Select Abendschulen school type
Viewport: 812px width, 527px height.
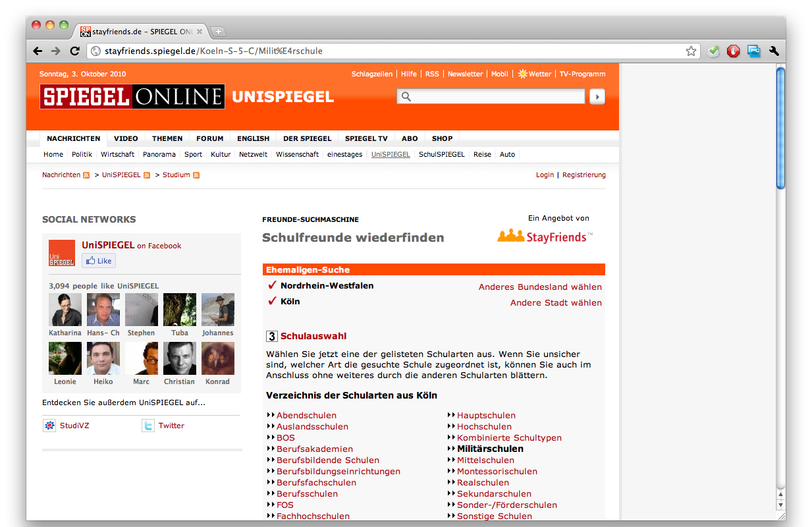tap(306, 416)
